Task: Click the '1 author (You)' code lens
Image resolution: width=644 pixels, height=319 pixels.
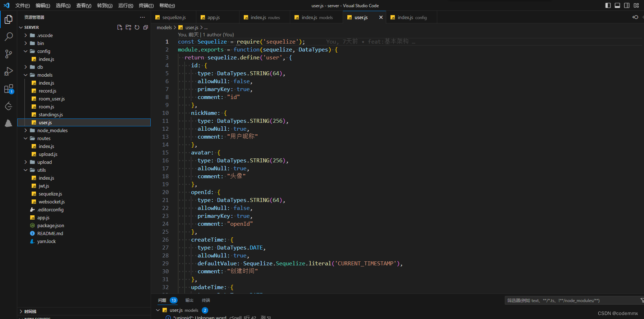Action: click(218, 35)
